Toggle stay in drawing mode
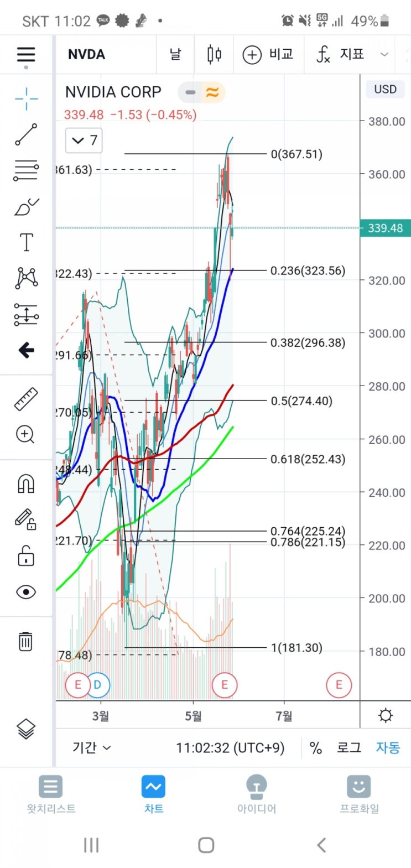 26,519
